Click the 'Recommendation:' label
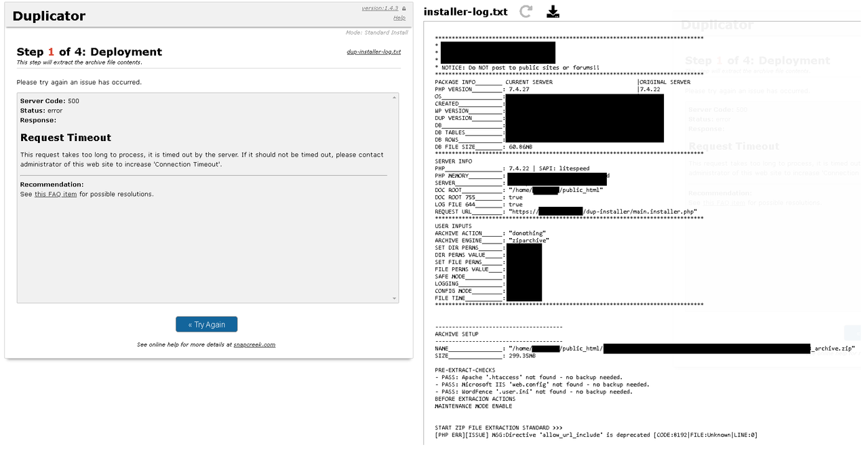 tap(52, 184)
